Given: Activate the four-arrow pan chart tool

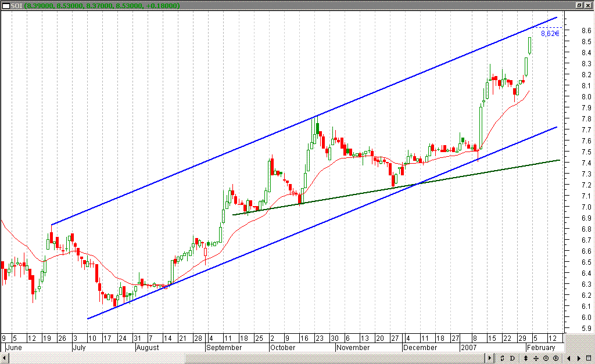Looking at the screenshot, I should pos(536,358).
